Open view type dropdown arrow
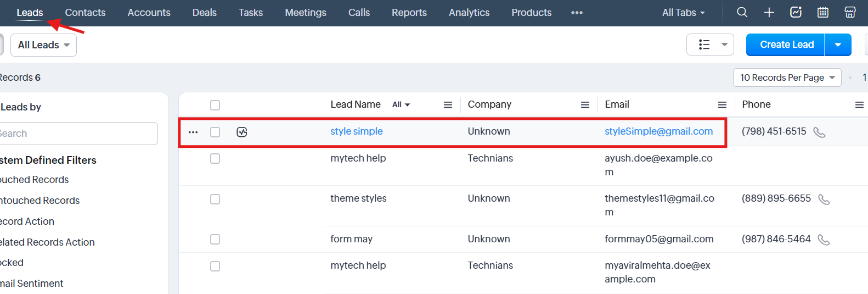 (x=724, y=45)
